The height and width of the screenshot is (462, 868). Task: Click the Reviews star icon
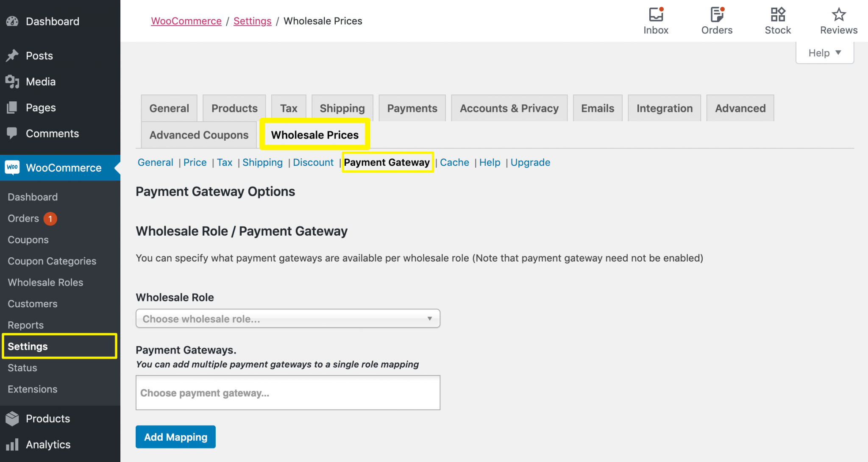coord(838,15)
